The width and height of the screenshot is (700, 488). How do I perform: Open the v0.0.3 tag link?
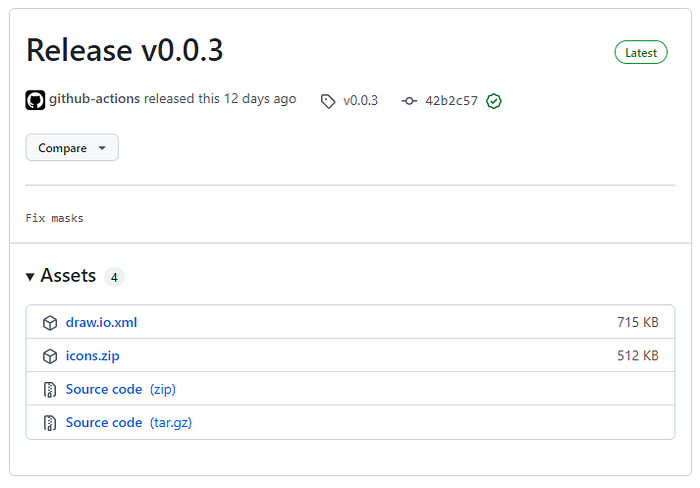click(360, 101)
